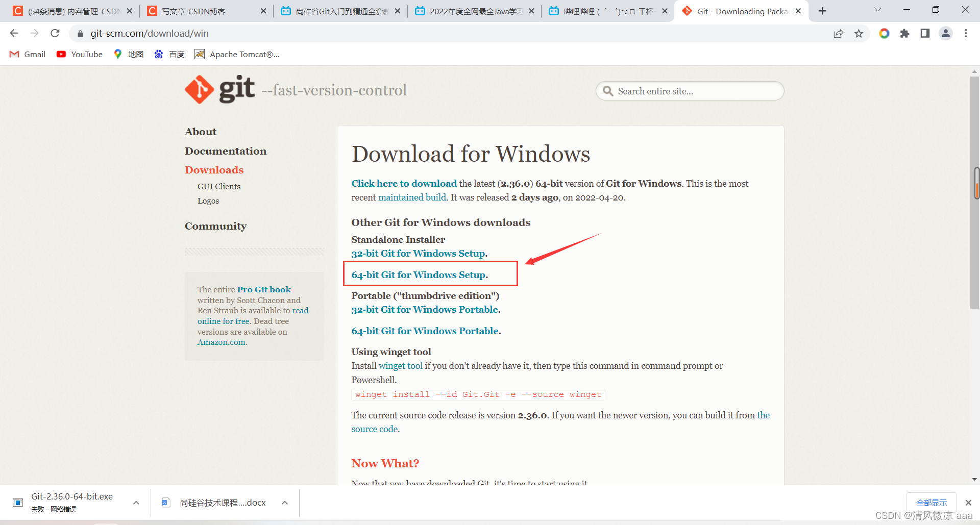The image size is (980, 525).
Task: Open the 地图 maps bookmark
Action: (x=129, y=54)
